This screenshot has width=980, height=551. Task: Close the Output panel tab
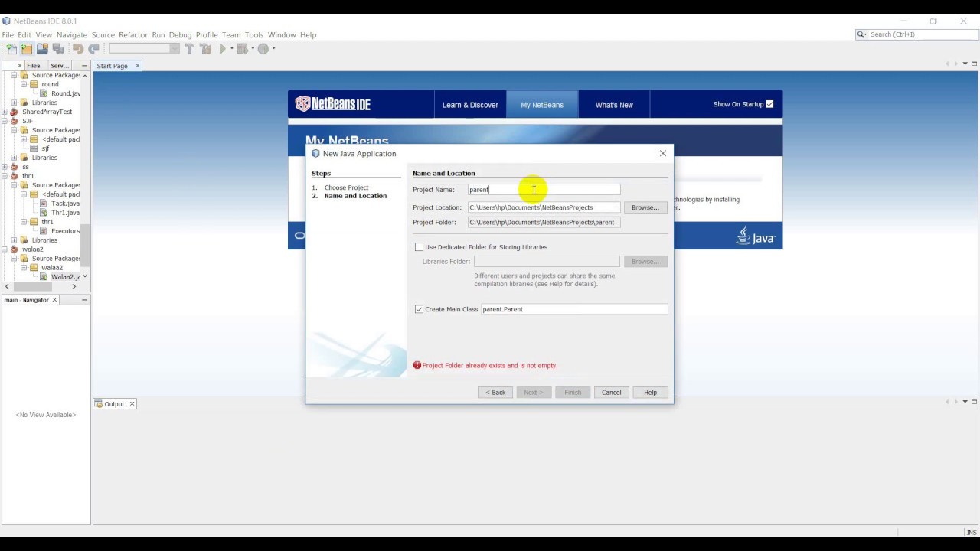132,404
